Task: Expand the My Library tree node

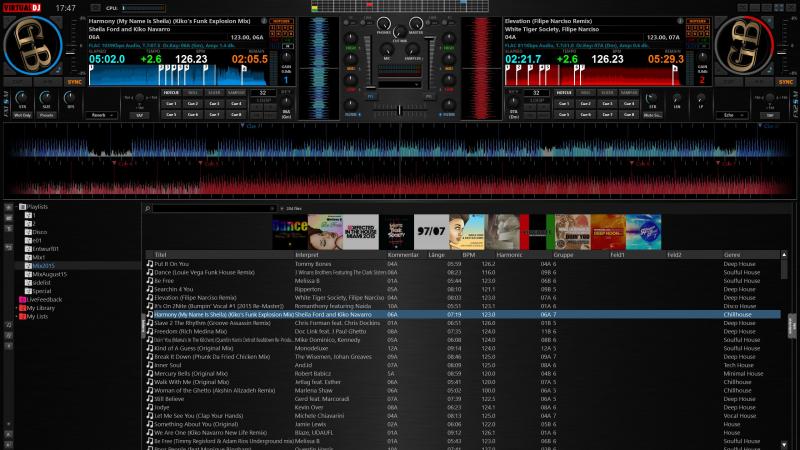Action: (x=16, y=308)
